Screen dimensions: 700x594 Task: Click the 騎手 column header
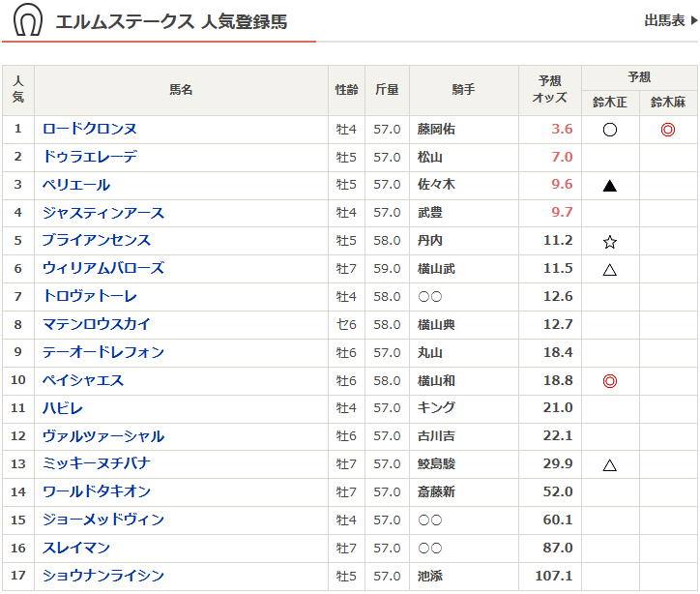(x=463, y=90)
